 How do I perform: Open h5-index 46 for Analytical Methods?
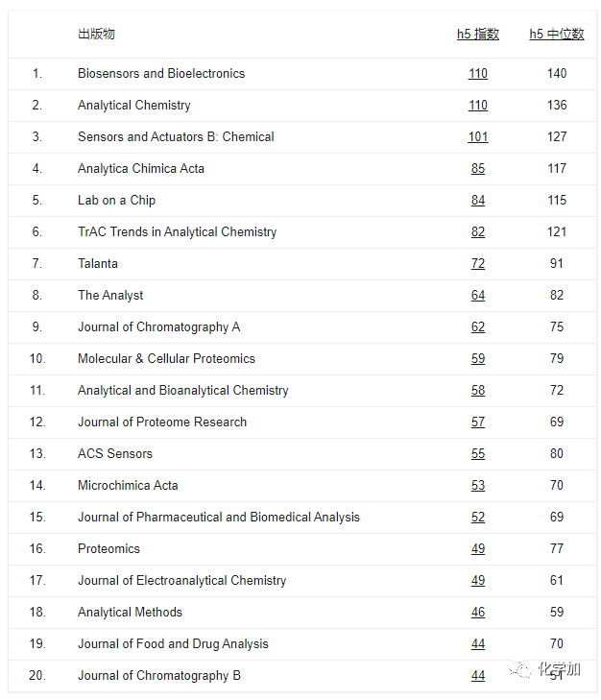[x=477, y=613]
